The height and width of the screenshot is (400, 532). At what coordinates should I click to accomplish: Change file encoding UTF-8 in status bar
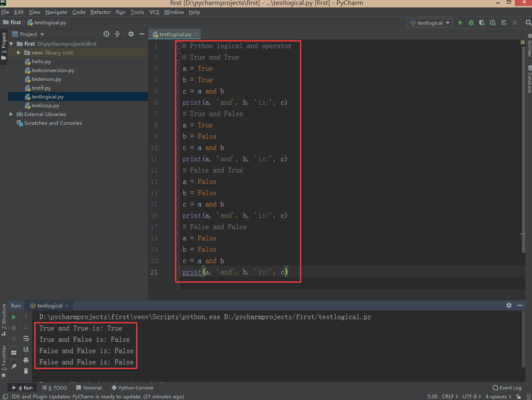(x=472, y=396)
